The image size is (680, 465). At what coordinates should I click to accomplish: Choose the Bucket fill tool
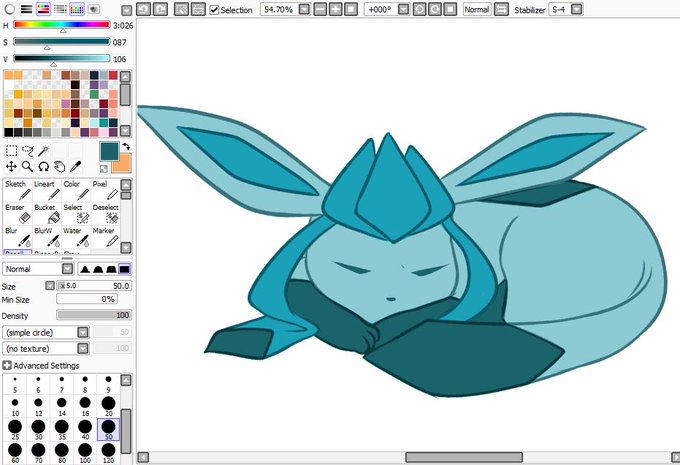(47, 213)
